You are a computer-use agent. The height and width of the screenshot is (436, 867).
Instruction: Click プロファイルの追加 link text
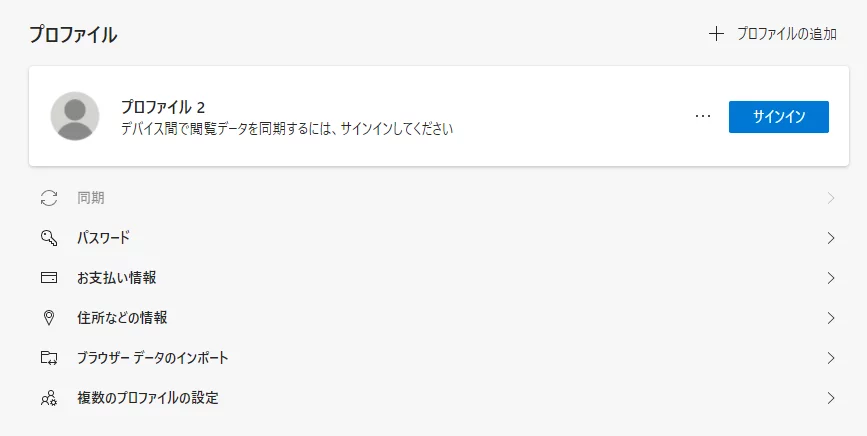pyautogui.click(x=786, y=34)
